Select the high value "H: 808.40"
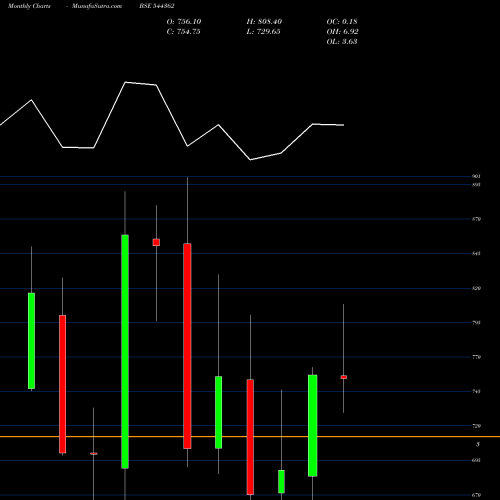This screenshot has width=500, height=500. pos(264,22)
